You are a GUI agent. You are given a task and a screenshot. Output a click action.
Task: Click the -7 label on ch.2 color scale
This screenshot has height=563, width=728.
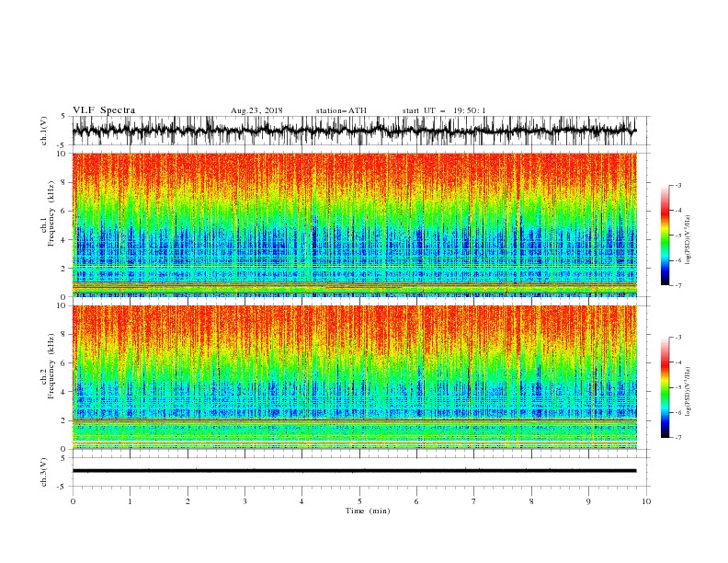pyautogui.click(x=677, y=438)
